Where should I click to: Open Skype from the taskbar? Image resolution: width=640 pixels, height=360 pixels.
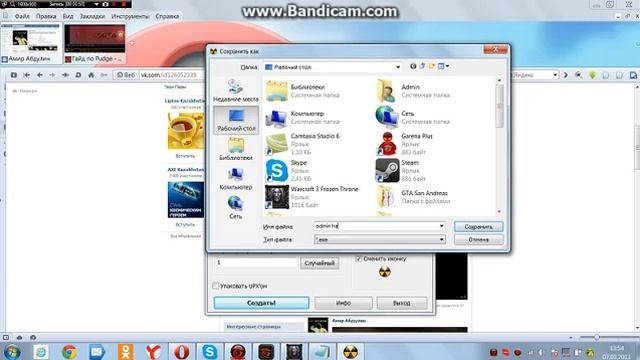pos(209,352)
